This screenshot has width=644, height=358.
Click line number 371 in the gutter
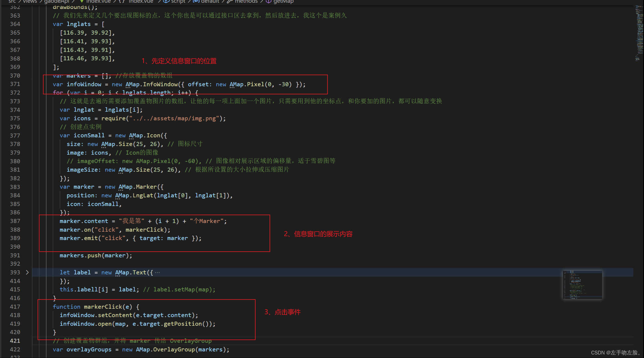15,84
